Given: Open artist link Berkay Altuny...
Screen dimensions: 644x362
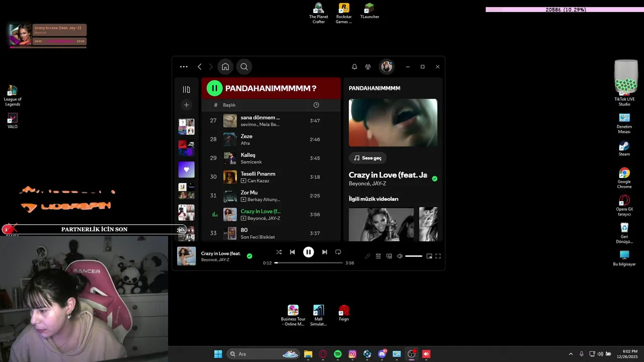Looking at the screenshot, I should coord(264,200).
